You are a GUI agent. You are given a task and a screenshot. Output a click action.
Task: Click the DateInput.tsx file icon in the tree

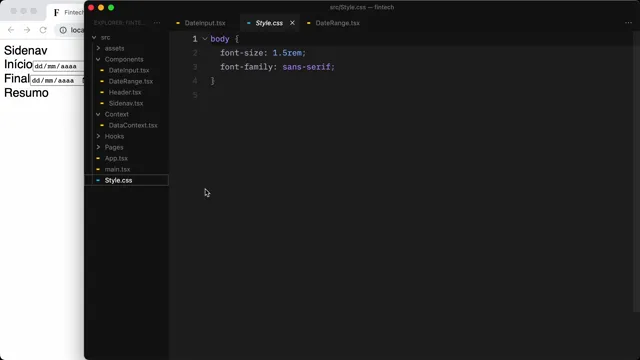(102, 70)
